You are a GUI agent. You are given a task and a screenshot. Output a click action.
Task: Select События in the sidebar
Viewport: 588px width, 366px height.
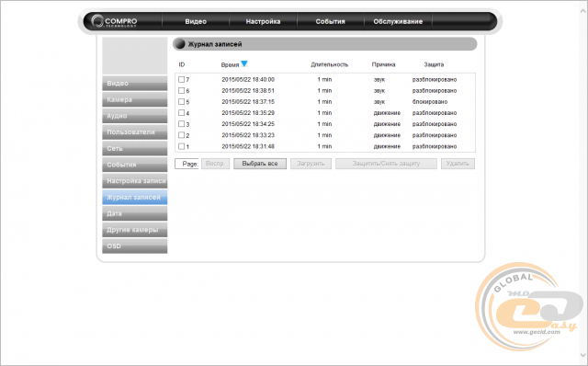(135, 165)
